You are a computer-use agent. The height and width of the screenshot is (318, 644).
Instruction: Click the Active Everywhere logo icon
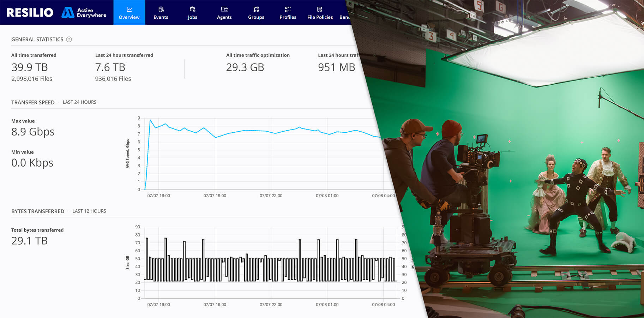tap(67, 13)
